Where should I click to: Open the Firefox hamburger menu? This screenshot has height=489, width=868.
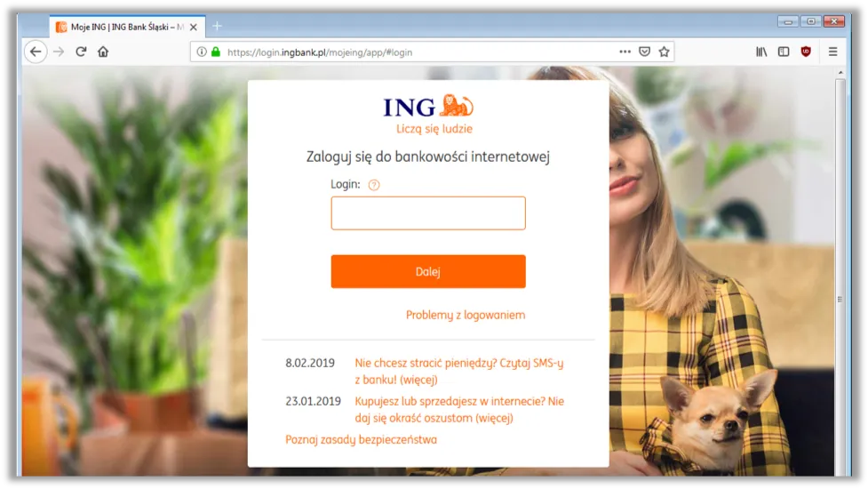point(832,52)
